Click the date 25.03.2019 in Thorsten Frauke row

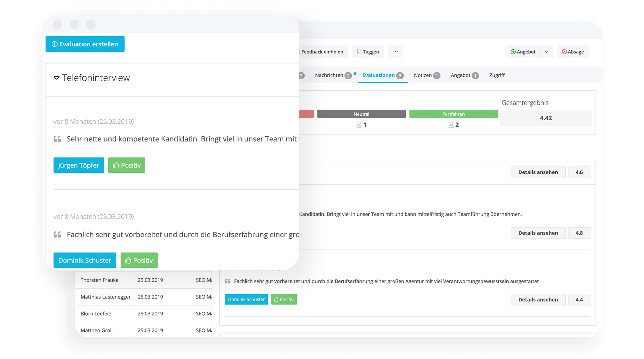pyautogui.click(x=150, y=280)
